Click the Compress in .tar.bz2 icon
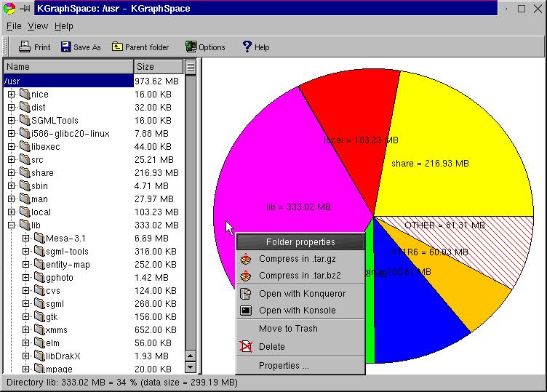Image resolution: width=547 pixels, height=392 pixels. click(246, 276)
